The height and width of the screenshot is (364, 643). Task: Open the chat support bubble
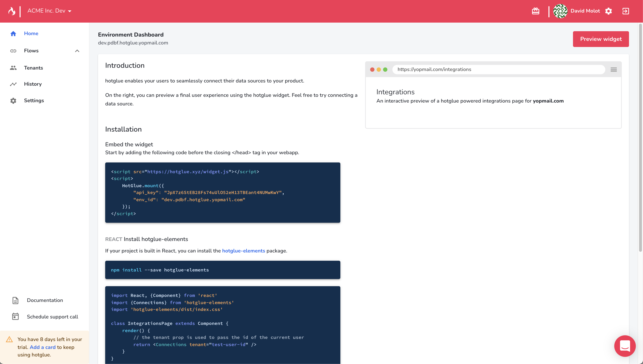coord(625,346)
